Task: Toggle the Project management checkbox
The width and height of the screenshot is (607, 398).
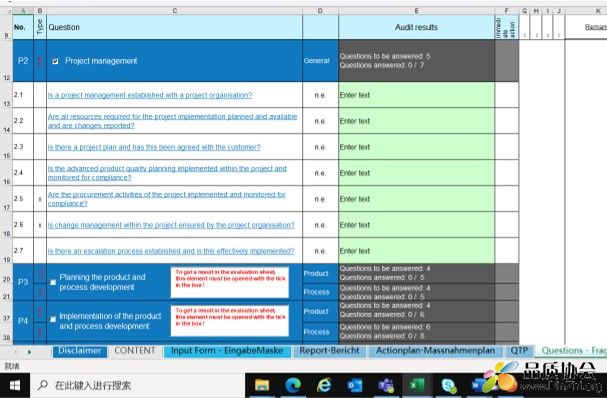Action: click(x=55, y=61)
